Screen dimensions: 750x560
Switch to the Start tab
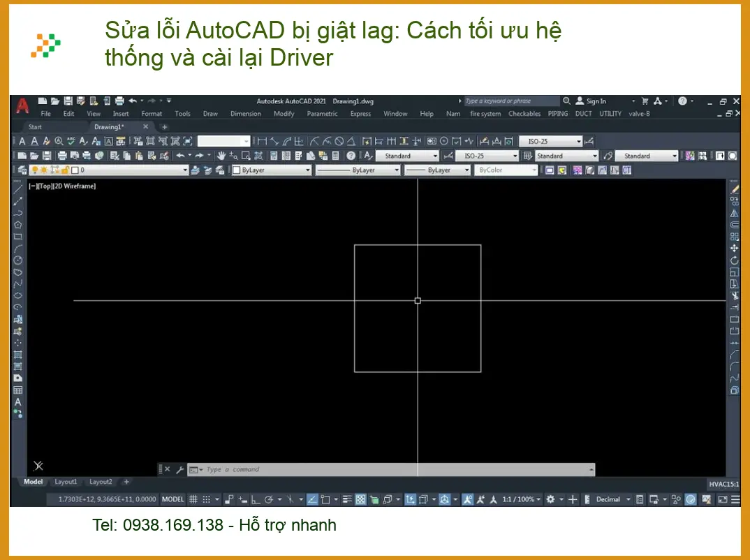35,126
